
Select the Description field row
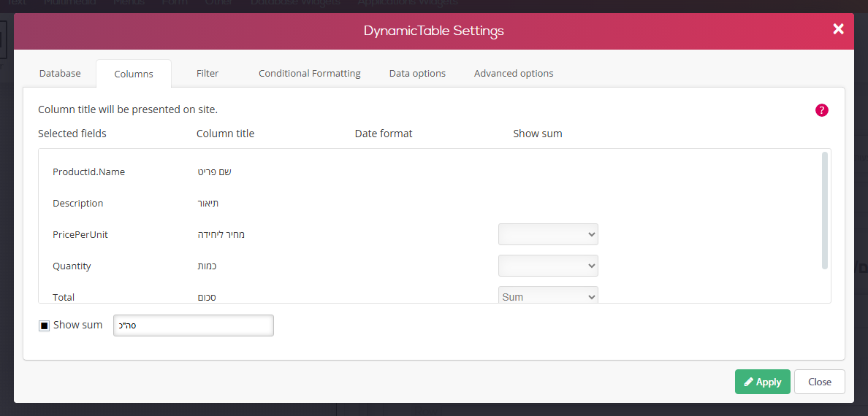click(x=78, y=204)
